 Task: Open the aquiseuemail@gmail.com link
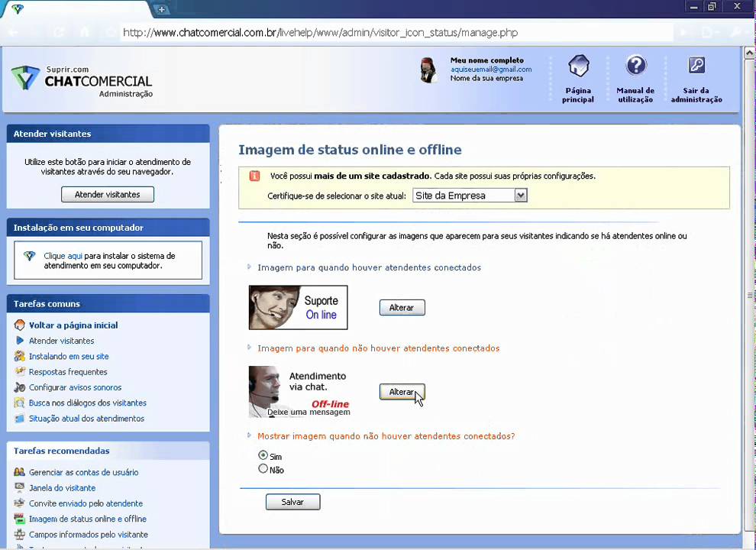tap(491, 69)
